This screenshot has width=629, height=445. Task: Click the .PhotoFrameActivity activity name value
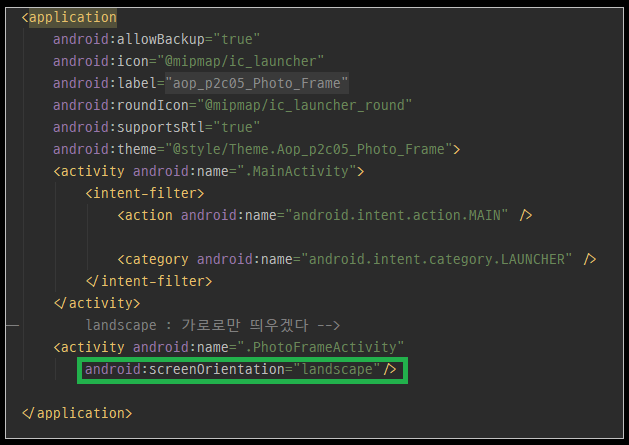(321, 347)
